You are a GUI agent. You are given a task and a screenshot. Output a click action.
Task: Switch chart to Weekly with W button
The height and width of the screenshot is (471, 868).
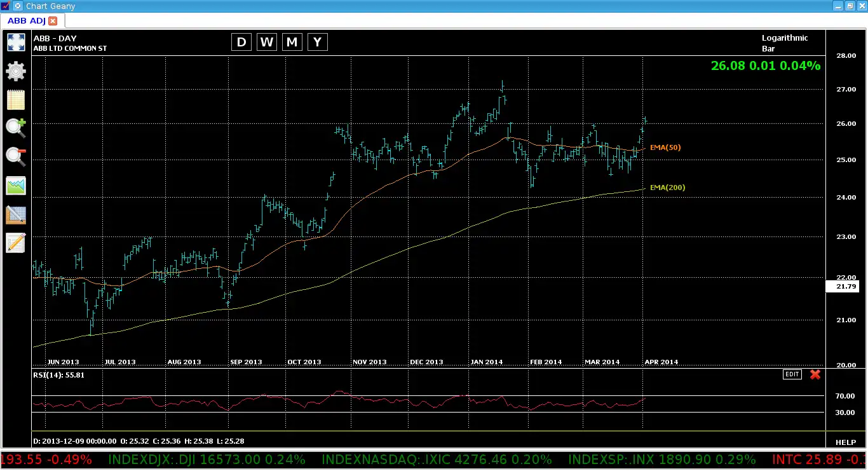point(267,42)
